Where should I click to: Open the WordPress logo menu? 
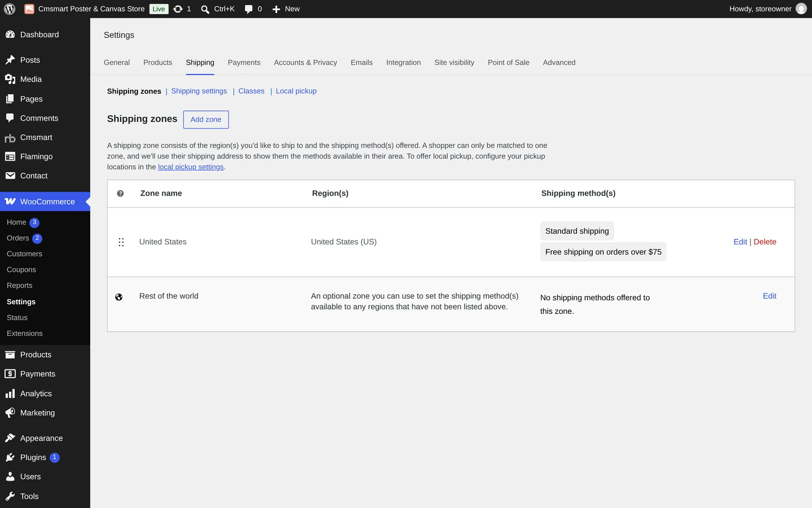coord(10,9)
